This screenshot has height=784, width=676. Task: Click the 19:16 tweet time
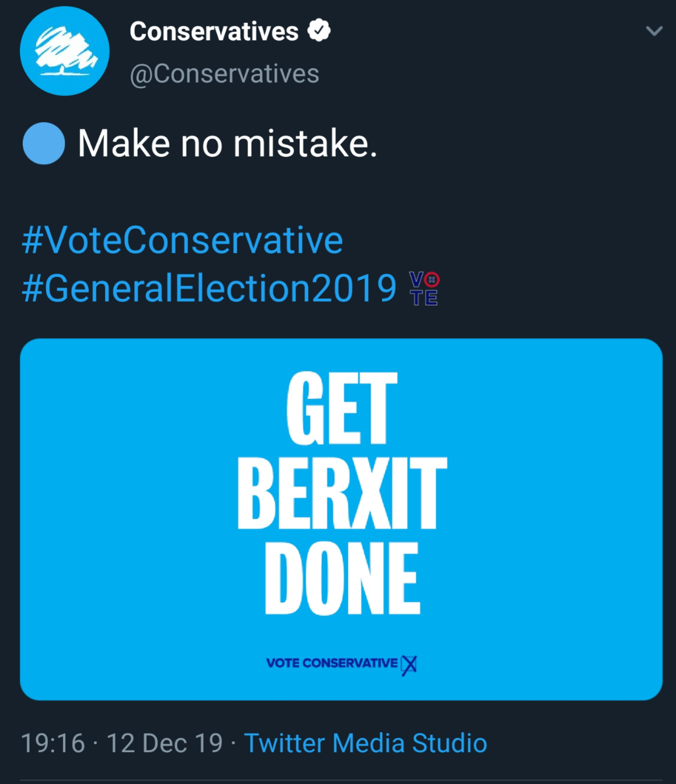[52, 744]
